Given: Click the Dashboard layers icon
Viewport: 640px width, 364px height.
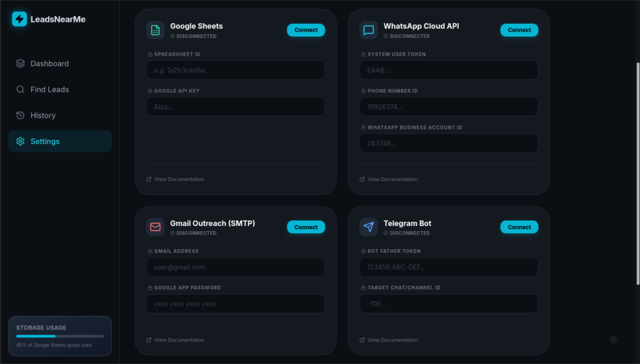Looking at the screenshot, I should tap(21, 64).
